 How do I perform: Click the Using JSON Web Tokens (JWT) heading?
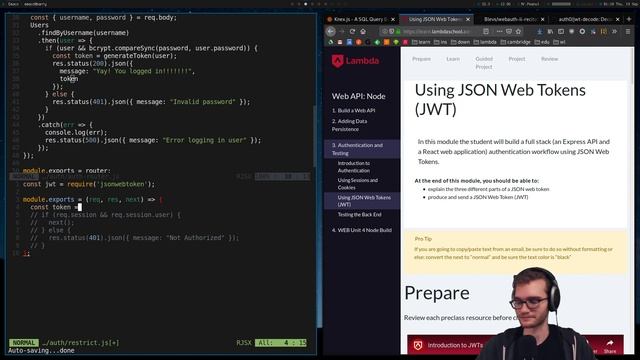500,100
